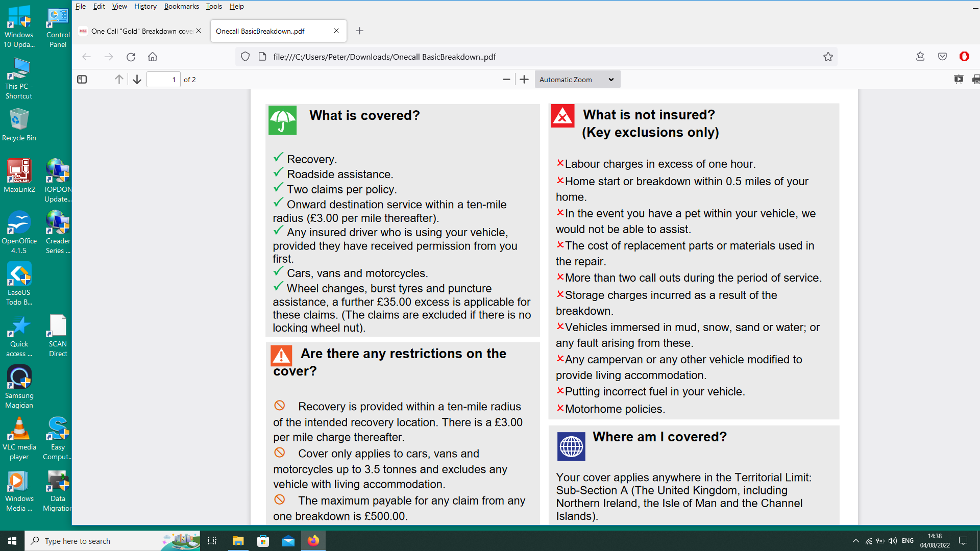This screenshot has width=980, height=551.
Task: Click the page number input field
Action: 163,80
